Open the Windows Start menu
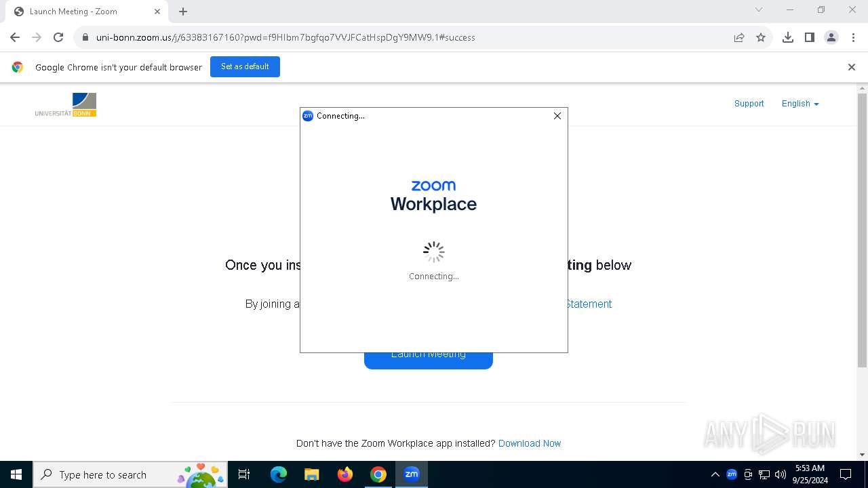 (16, 474)
